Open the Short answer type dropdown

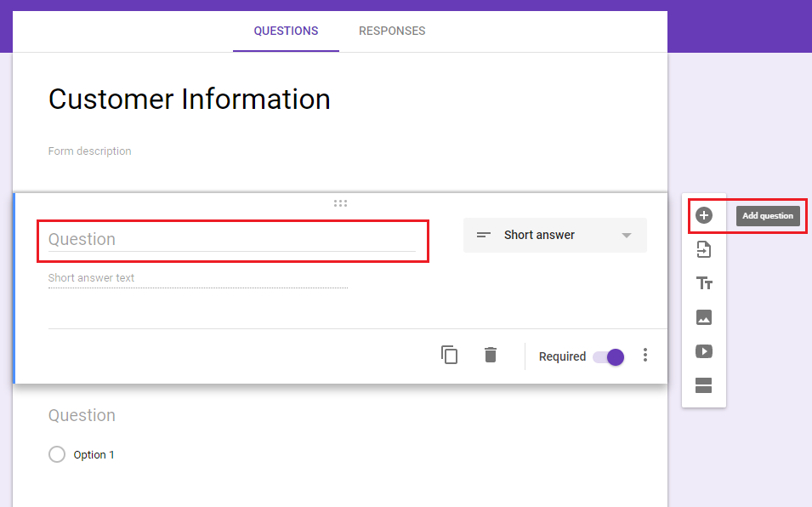click(x=554, y=235)
